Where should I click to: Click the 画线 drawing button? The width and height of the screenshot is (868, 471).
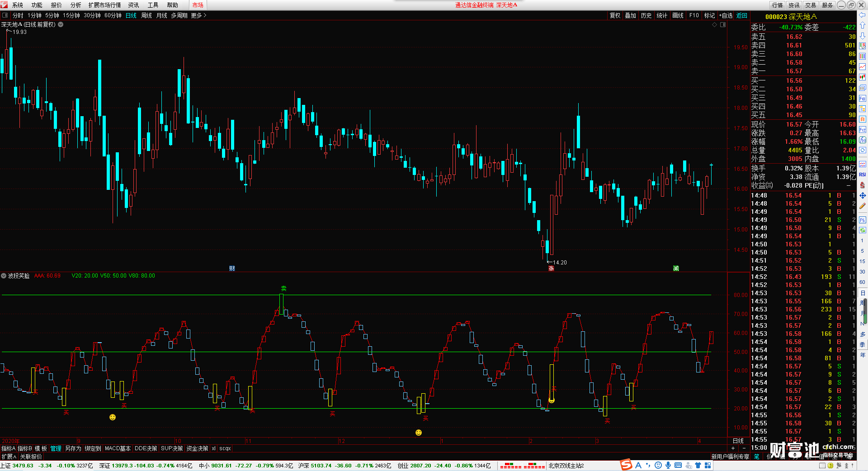(x=678, y=15)
